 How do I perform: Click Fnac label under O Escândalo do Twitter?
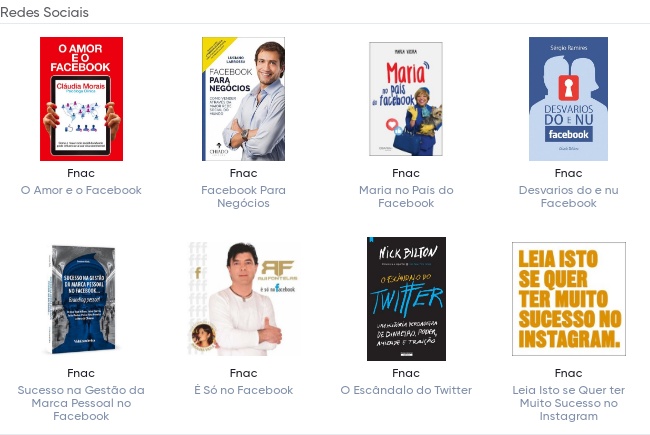tap(406, 373)
